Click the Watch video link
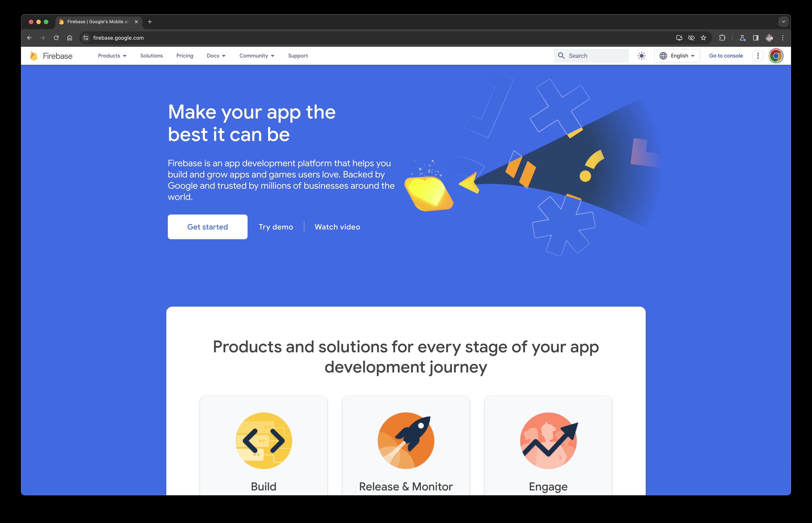Image resolution: width=812 pixels, height=523 pixels. [x=337, y=227]
